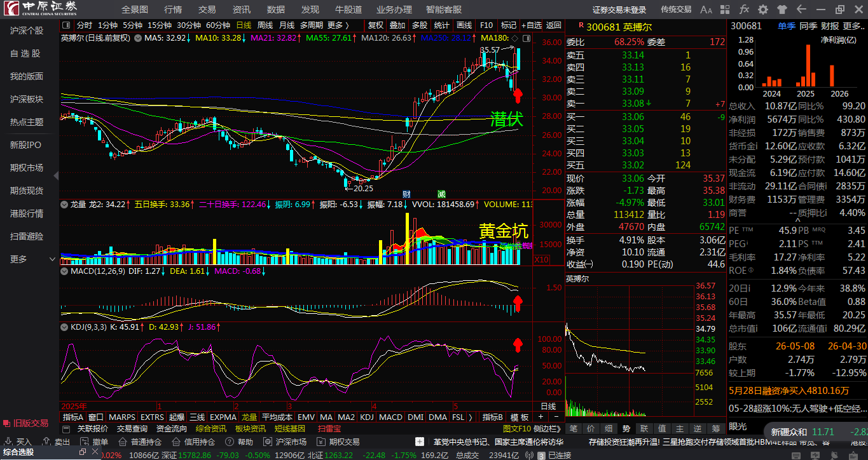Image resolution: width=868 pixels, height=460 pixels.
Task: Open ordinary holdings (普通持仓)
Action: (140, 442)
